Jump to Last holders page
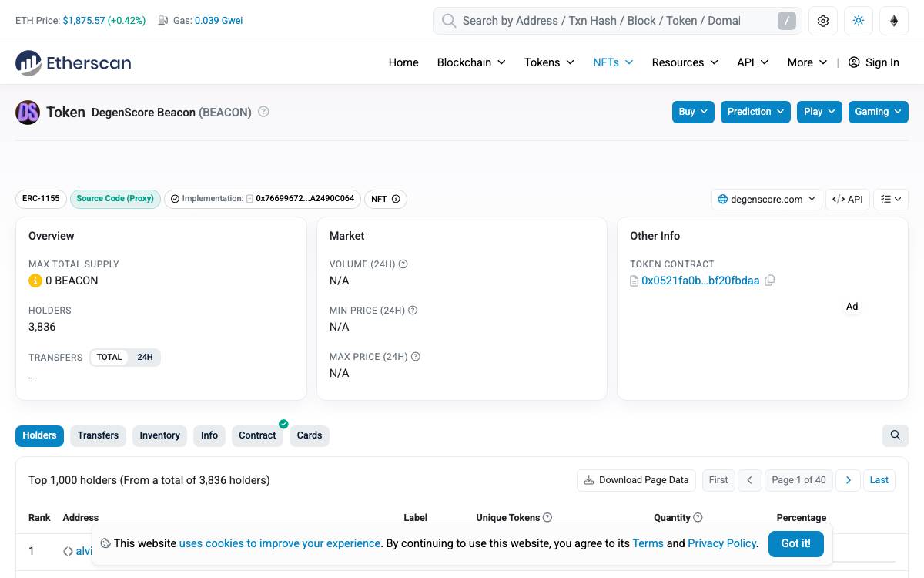The width and height of the screenshot is (924, 578). click(x=879, y=480)
